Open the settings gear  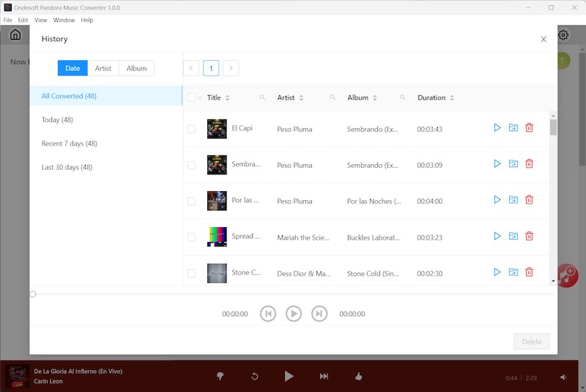(563, 35)
